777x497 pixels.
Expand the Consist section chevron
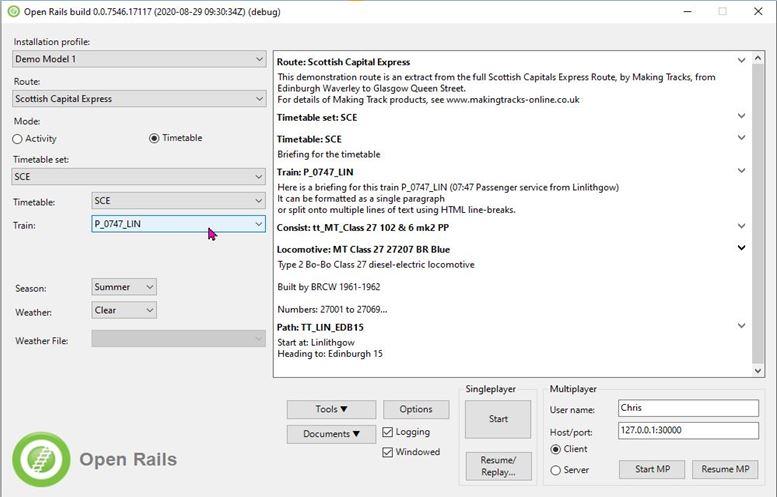(x=741, y=226)
